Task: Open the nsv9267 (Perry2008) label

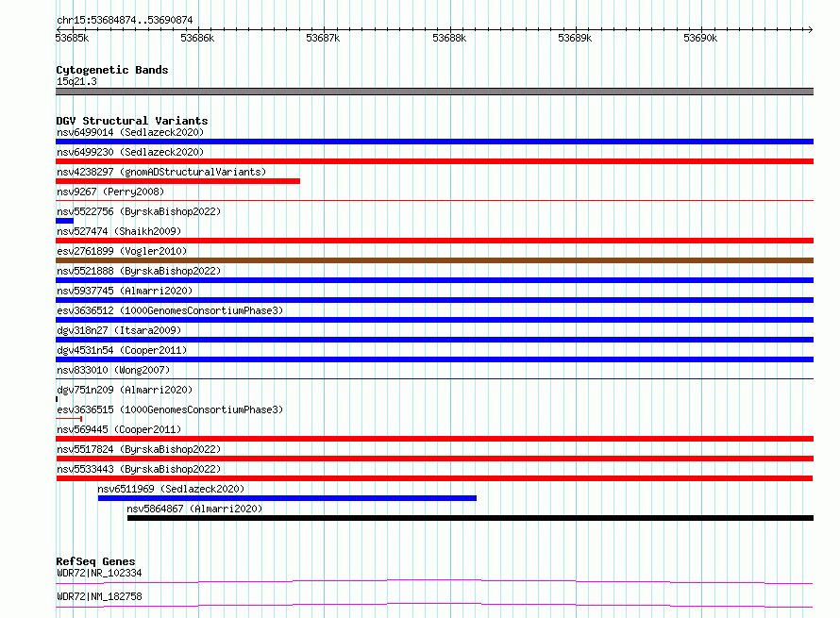Action: [110, 192]
